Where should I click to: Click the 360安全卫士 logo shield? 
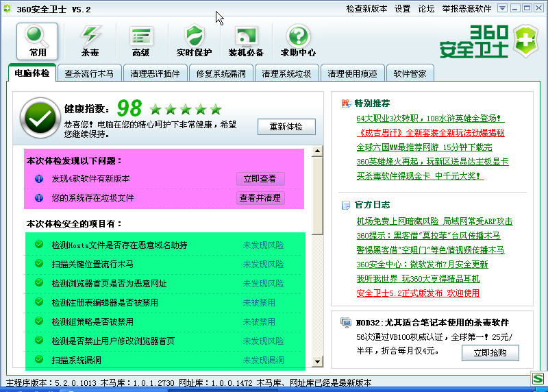coord(525,40)
